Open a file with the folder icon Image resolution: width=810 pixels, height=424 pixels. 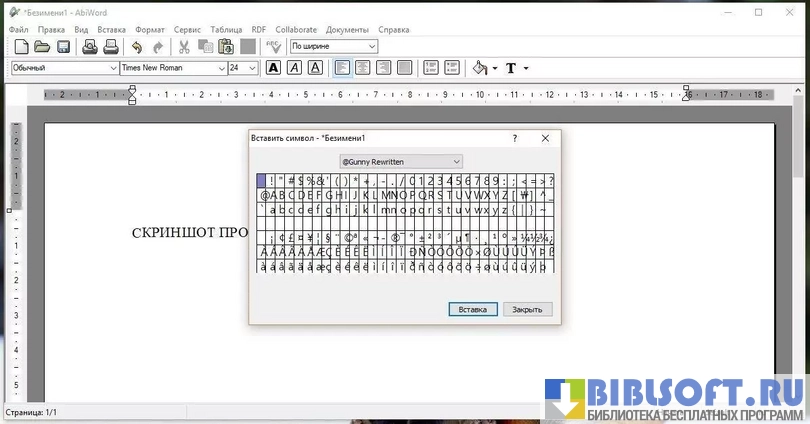click(x=42, y=47)
